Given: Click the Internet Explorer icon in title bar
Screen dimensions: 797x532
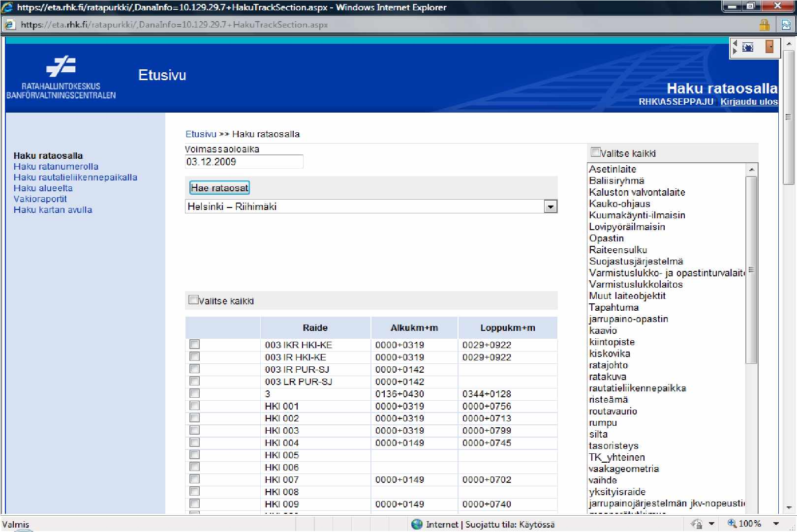Looking at the screenshot, I should 7,7.
